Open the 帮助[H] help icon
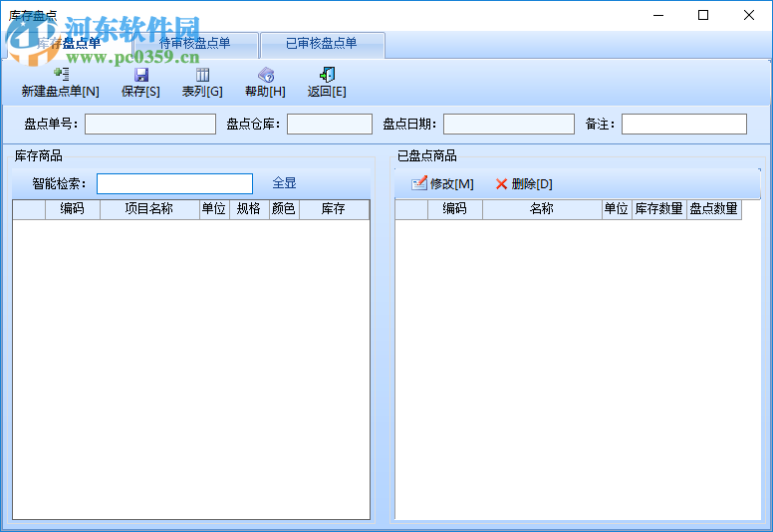 tap(266, 75)
